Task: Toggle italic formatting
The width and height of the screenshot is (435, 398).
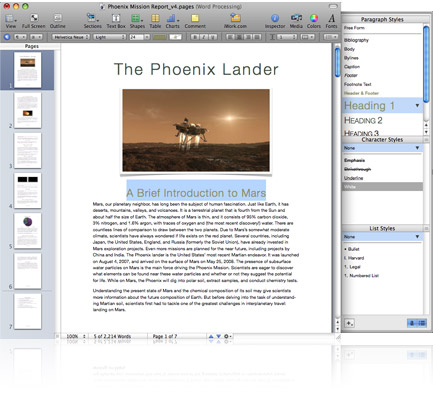Action: click(204, 37)
